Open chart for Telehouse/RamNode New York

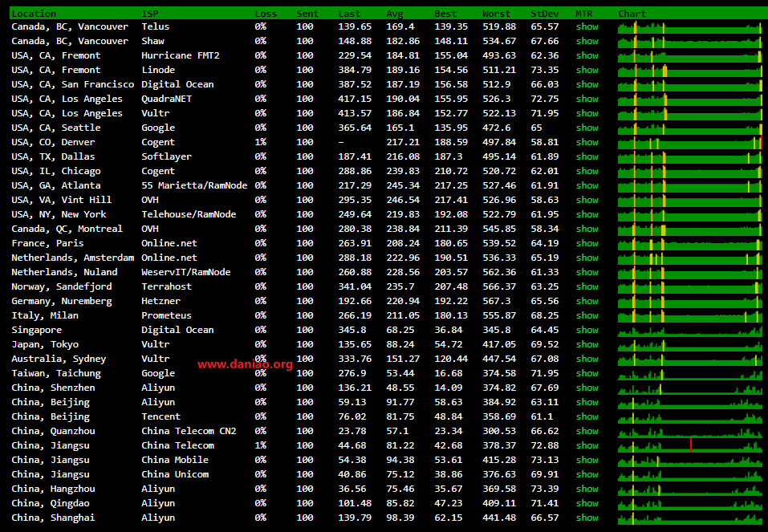[690, 214]
